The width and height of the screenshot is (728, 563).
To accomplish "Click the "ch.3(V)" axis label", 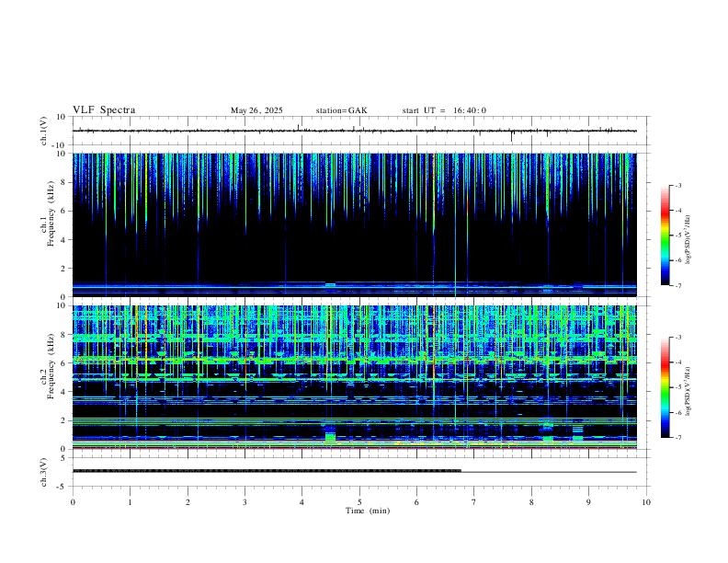I will tap(44, 472).
